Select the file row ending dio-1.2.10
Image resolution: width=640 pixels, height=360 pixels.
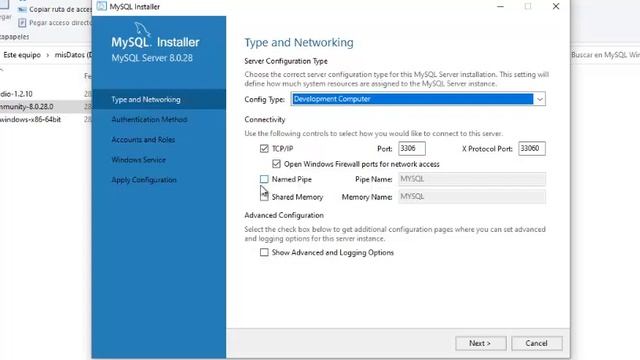pyautogui.click(x=46, y=94)
